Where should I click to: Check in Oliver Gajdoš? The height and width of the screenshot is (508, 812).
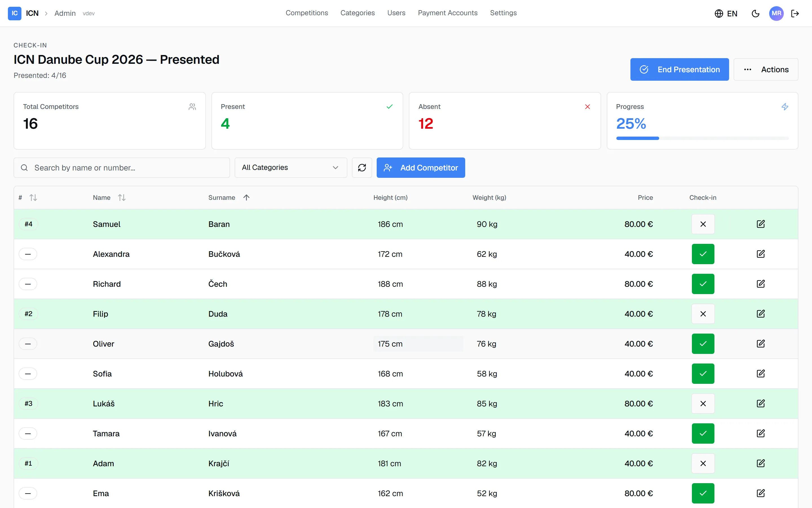(703, 344)
